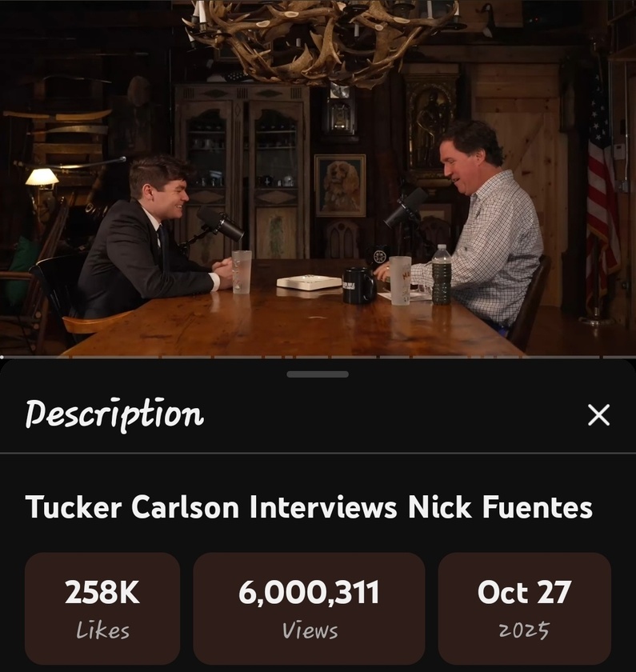This screenshot has height=672, width=636.
Task: Click the Oct 27 date text
Action: [525, 592]
